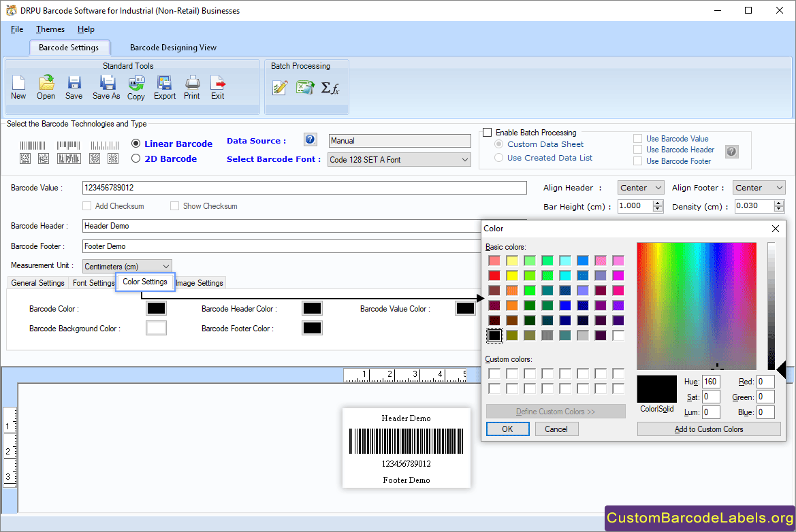Decrease Density with down arrow

pyautogui.click(x=779, y=209)
